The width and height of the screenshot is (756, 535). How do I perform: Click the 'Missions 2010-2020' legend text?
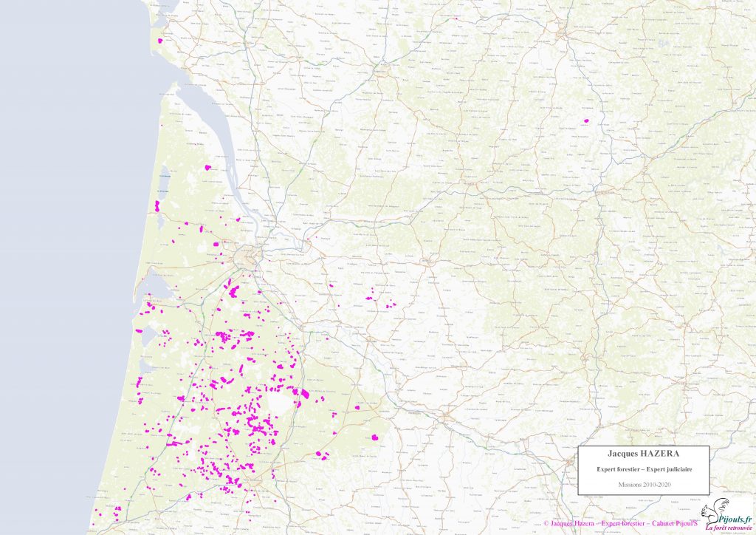644,485
